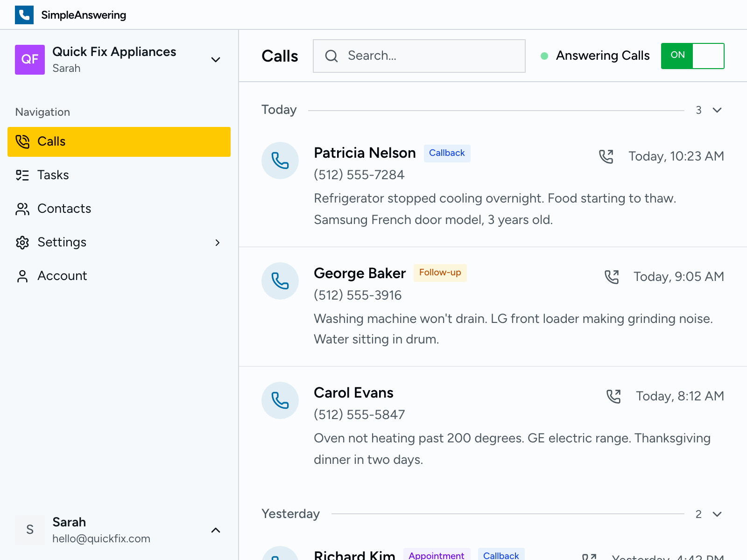
Task: Click the phone avatar beside George Baker
Action: click(x=280, y=281)
